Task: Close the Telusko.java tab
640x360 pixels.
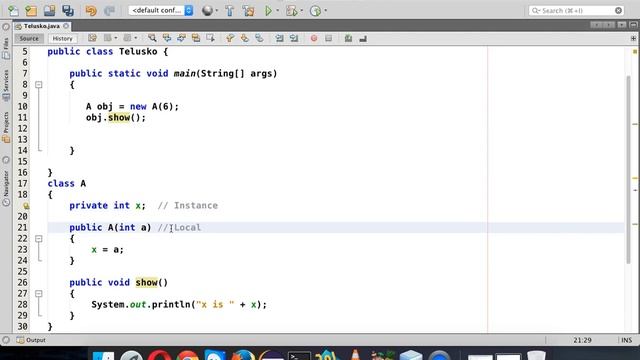Action: click(x=66, y=26)
